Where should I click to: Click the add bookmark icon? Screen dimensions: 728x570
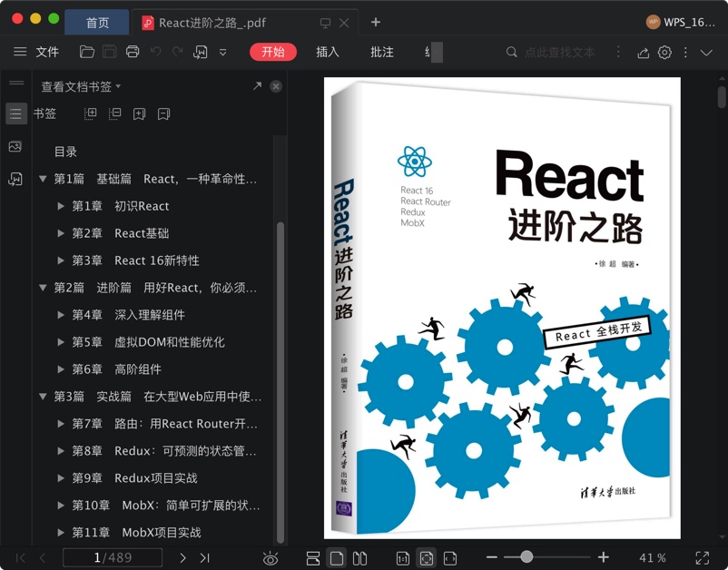(x=139, y=113)
